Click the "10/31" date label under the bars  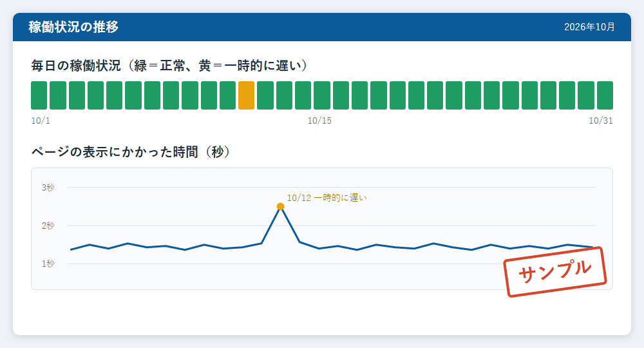[x=601, y=121]
